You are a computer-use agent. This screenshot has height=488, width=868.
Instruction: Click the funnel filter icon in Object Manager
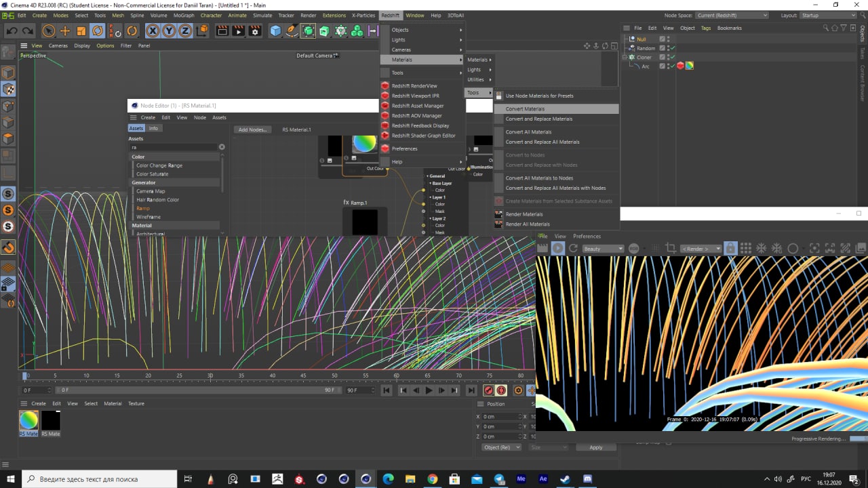pyautogui.click(x=842, y=28)
